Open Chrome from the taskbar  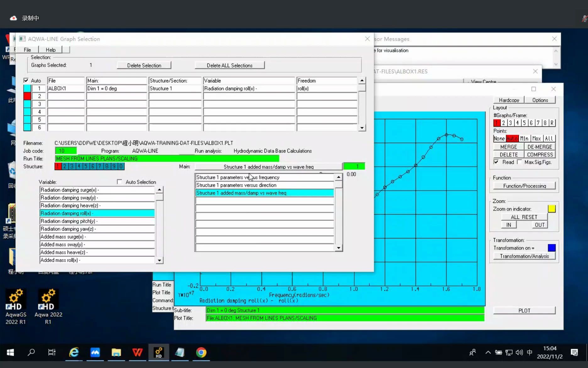pyautogui.click(x=201, y=353)
